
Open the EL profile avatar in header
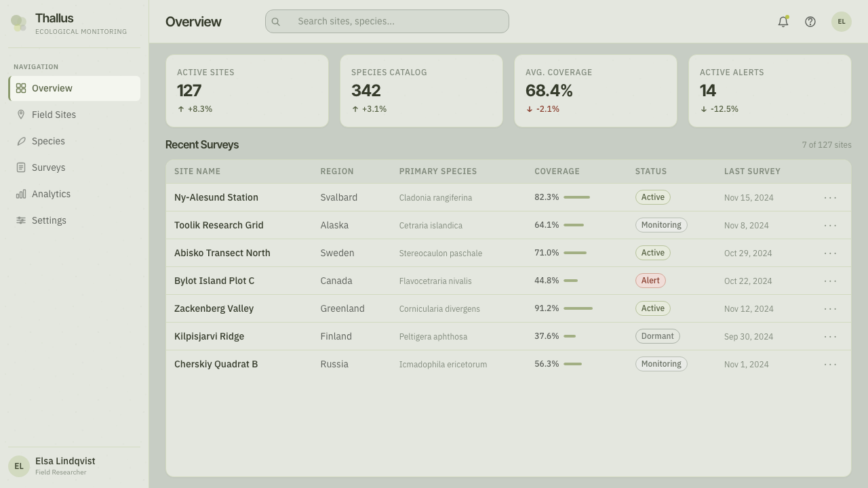tap(842, 22)
